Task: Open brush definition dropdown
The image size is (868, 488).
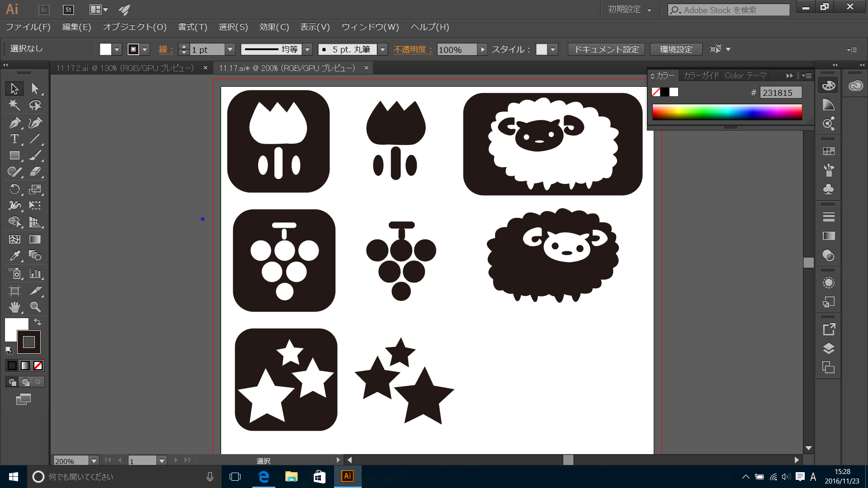Action: 383,49
